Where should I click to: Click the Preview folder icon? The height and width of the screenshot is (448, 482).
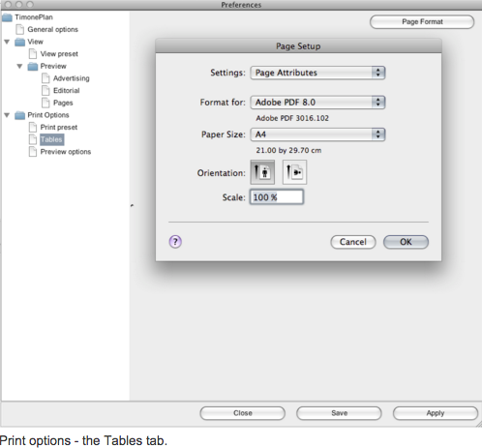coord(33,67)
